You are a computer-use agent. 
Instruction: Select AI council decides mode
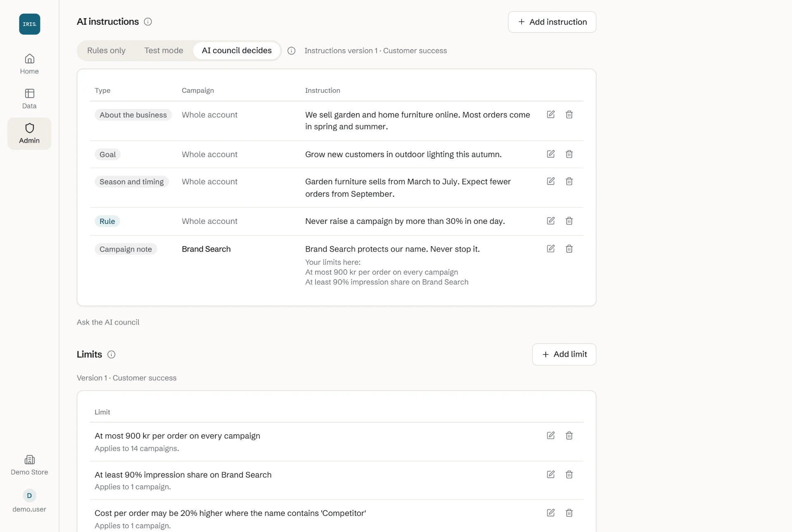(x=237, y=50)
